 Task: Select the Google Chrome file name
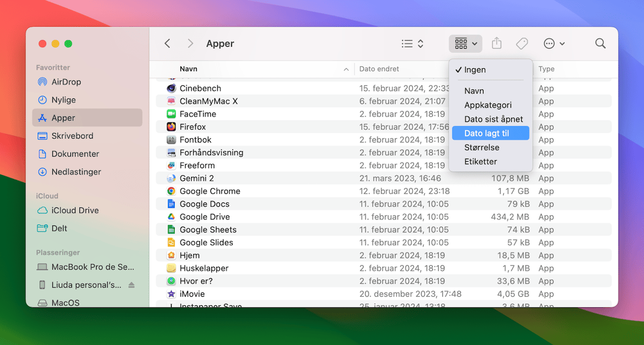point(210,191)
